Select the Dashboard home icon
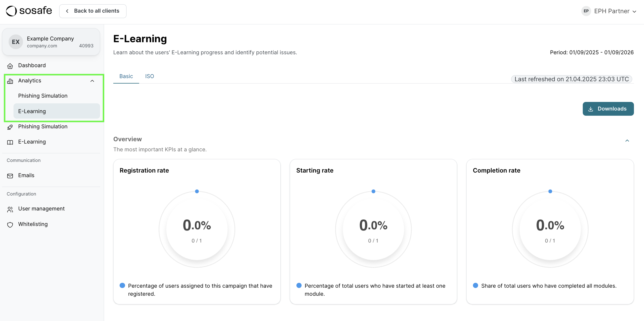Image resolution: width=644 pixels, height=321 pixels. click(x=10, y=66)
